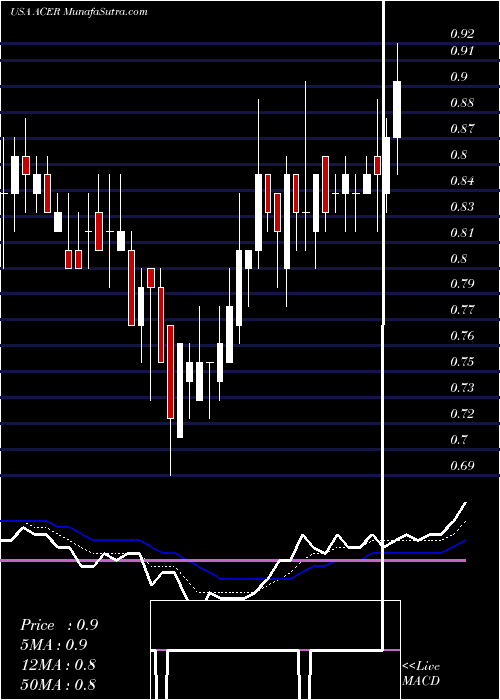Select the lowest white candle bottoming near 0.7
The width and height of the screenshot is (500, 700).
click(180, 390)
